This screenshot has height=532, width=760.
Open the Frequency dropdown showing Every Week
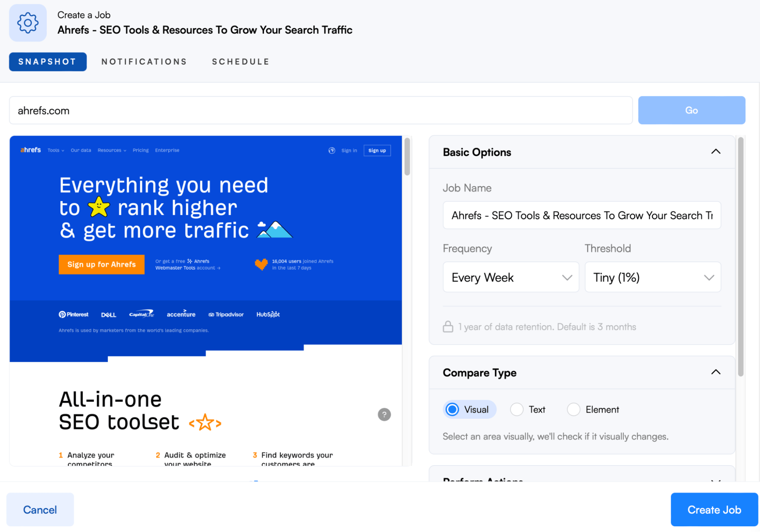click(x=511, y=277)
